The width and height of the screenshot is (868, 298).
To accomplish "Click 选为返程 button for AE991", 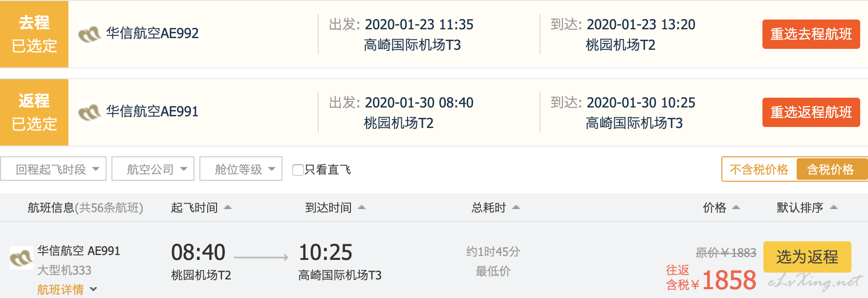I will (807, 257).
